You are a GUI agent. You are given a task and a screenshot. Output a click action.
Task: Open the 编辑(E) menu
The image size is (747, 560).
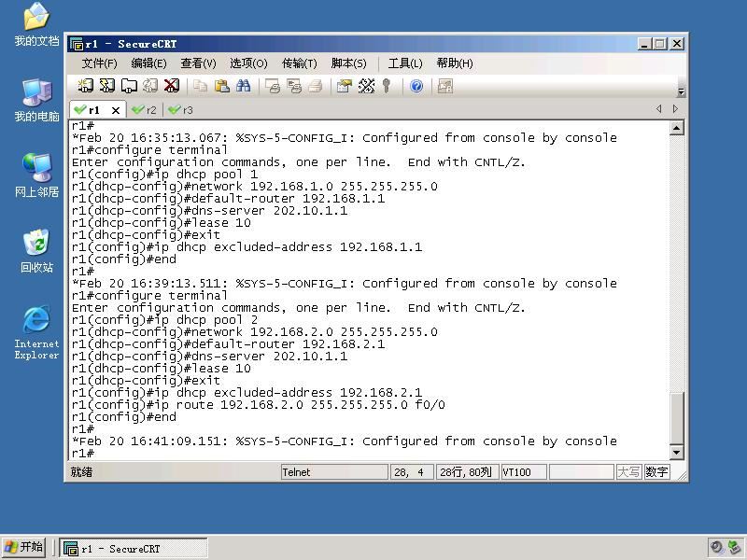[148, 63]
